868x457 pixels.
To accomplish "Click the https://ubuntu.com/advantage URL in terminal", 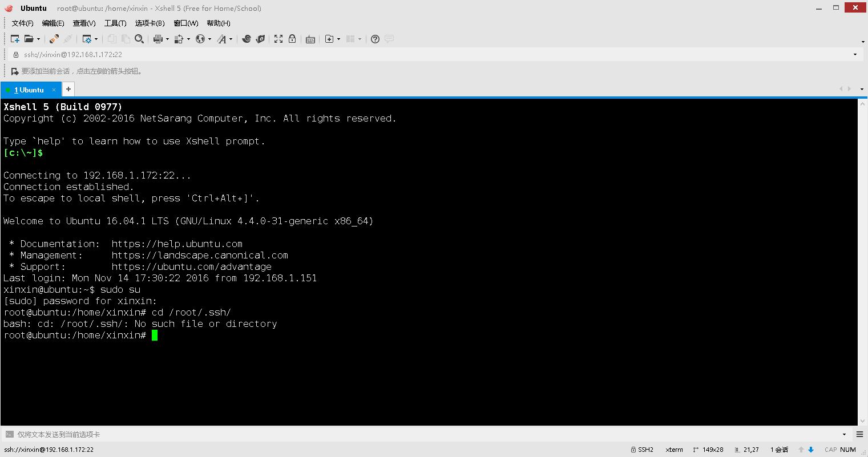I will pyautogui.click(x=191, y=267).
